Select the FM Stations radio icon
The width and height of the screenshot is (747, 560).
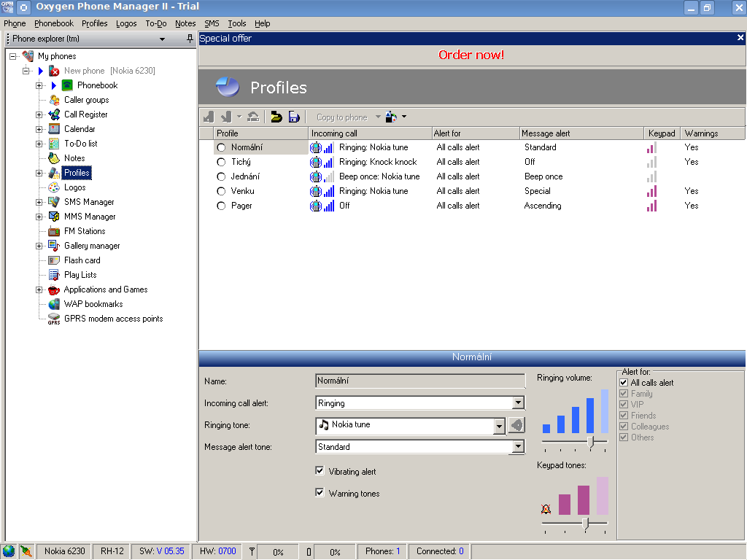[x=54, y=231]
